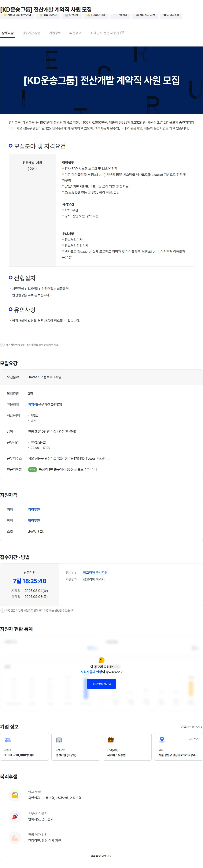Click the blue 계약직 employment type text

tap(32, 404)
